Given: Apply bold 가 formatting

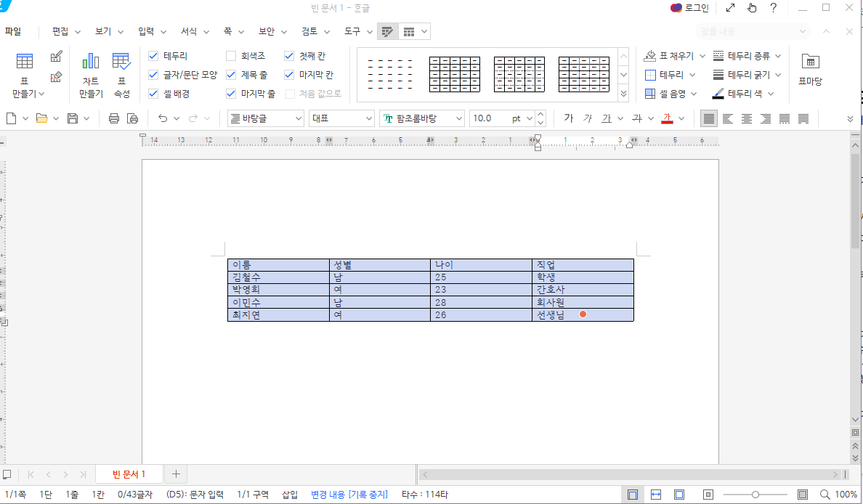Looking at the screenshot, I should [569, 118].
